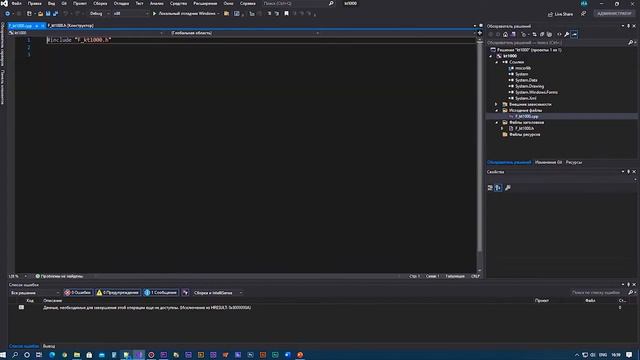Click the Undo arrow in toolbar
Screen dimensions: 640x360
65,13
